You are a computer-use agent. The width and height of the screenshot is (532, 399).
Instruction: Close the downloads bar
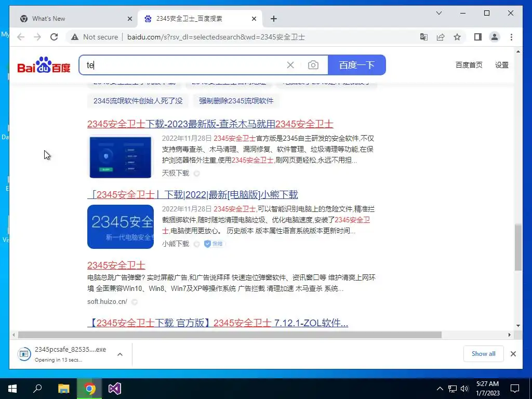tap(513, 354)
